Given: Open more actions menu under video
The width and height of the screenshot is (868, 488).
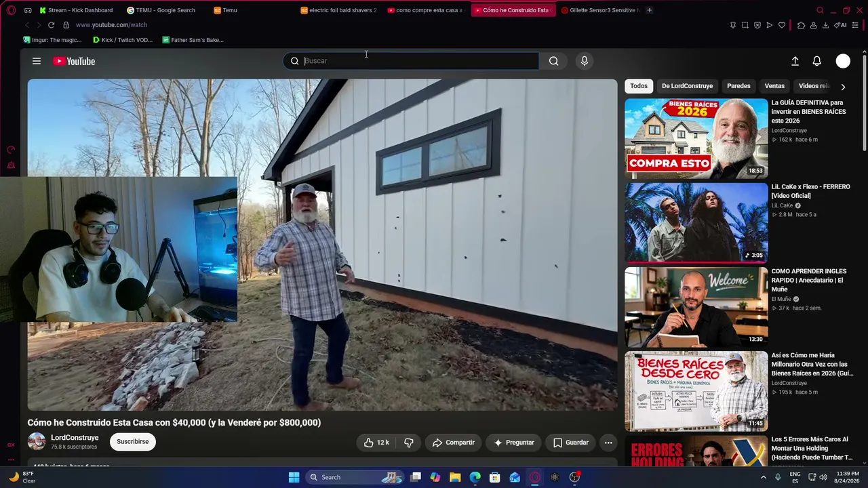Looking at the screenshot, I should [608, 443].
